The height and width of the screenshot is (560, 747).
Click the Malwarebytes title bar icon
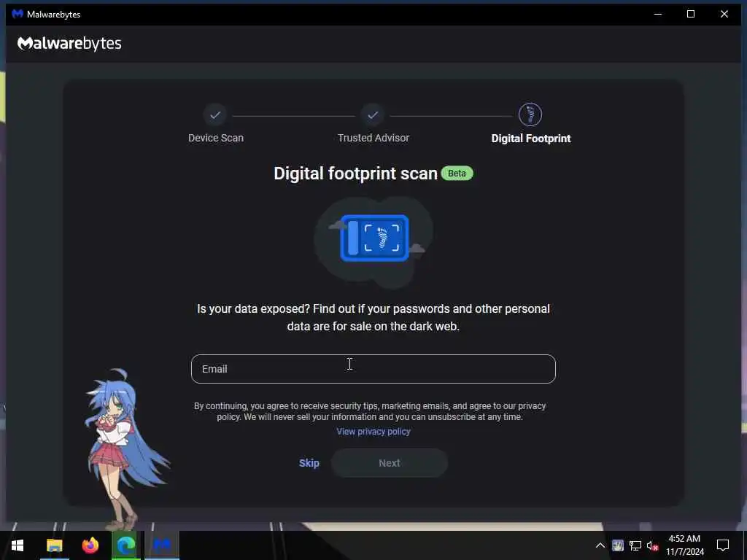click(18, 14)
